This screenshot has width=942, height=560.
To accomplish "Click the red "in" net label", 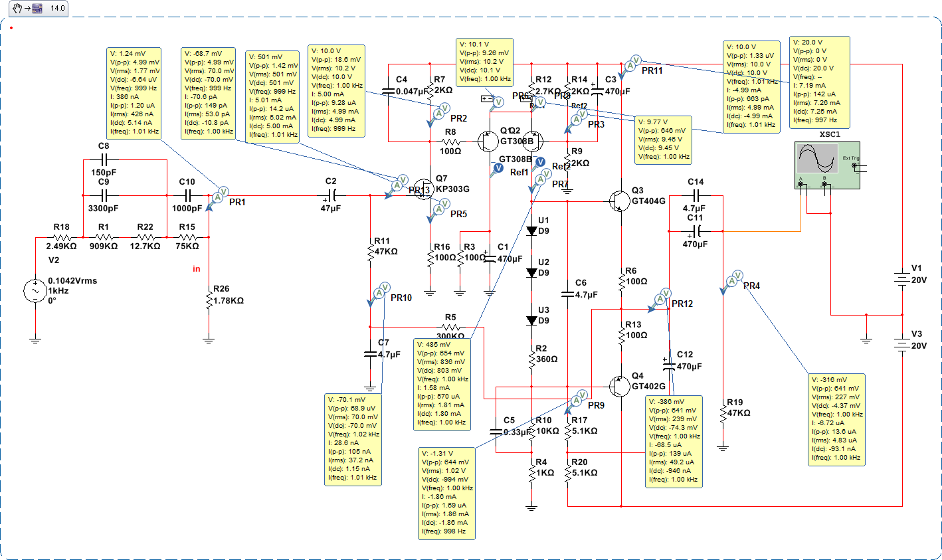I will [197, 269].
